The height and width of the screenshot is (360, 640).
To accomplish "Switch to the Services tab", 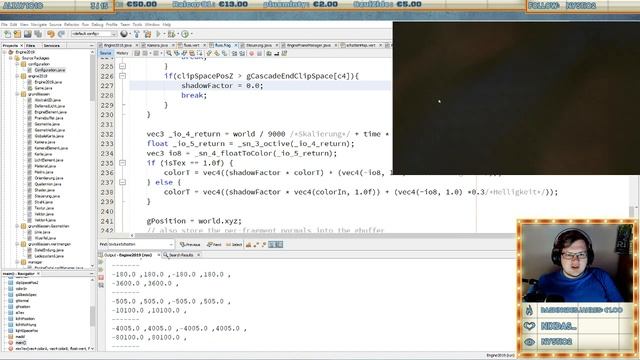I will point(52,46).
